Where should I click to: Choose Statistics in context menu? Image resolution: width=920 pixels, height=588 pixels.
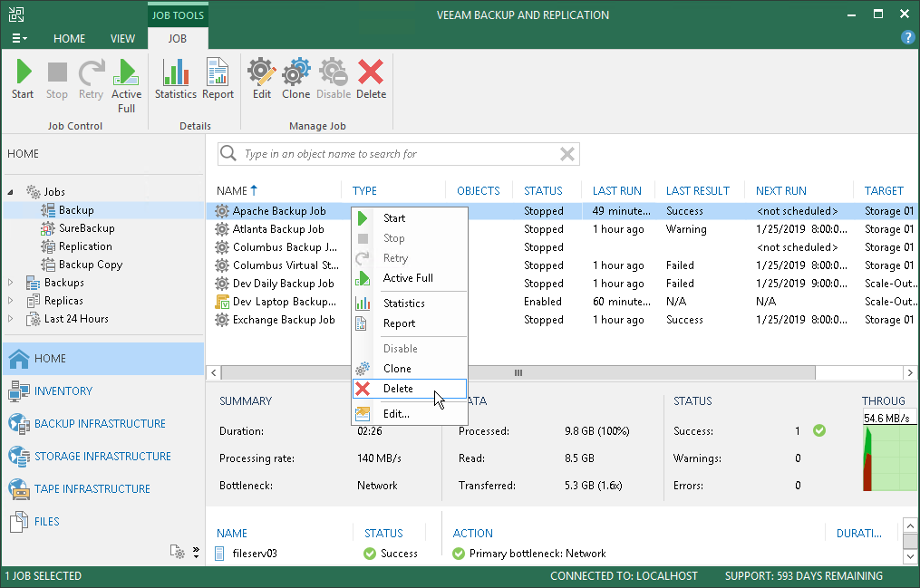pos(410,304)
